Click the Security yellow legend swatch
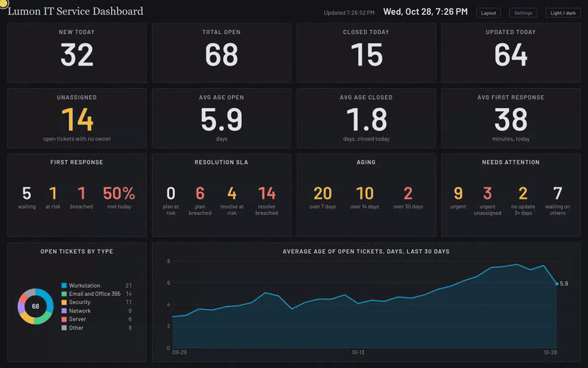 (x=64, y=302)
